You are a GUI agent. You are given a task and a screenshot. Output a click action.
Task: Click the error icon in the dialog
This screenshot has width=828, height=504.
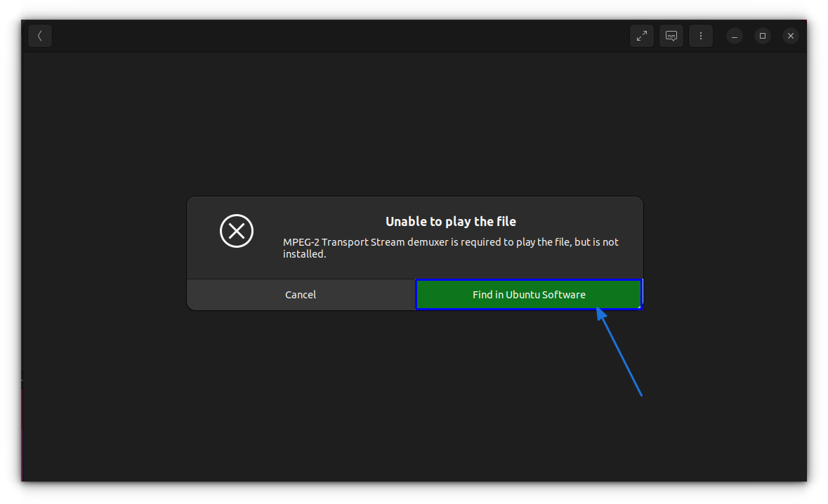pyautogui.click(x=237, y=230)
